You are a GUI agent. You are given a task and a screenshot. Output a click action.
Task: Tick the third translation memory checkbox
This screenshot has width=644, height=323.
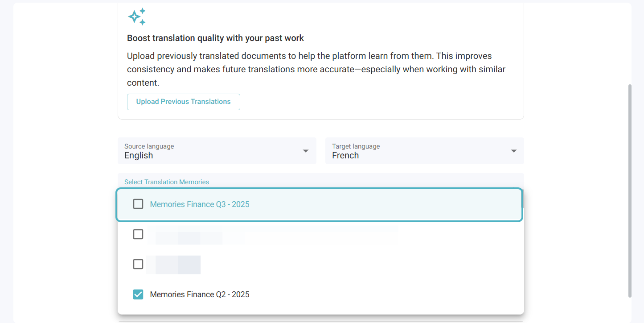(x=138, y=264)
